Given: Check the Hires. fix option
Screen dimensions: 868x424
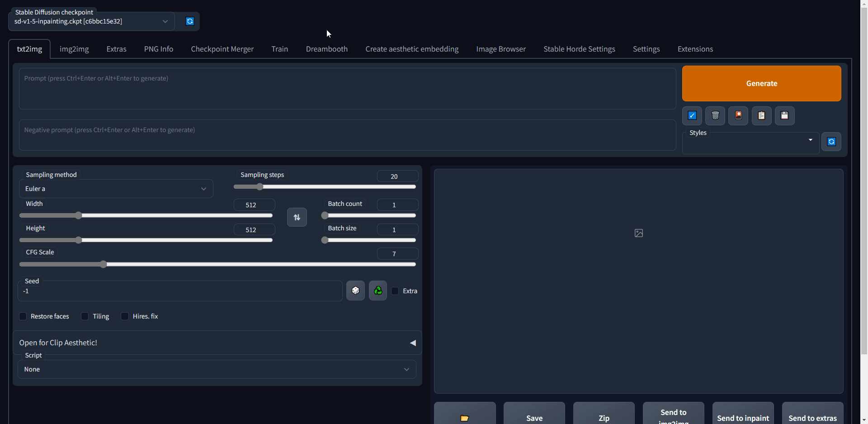Looking at the screenshot, I should (125, 316).
